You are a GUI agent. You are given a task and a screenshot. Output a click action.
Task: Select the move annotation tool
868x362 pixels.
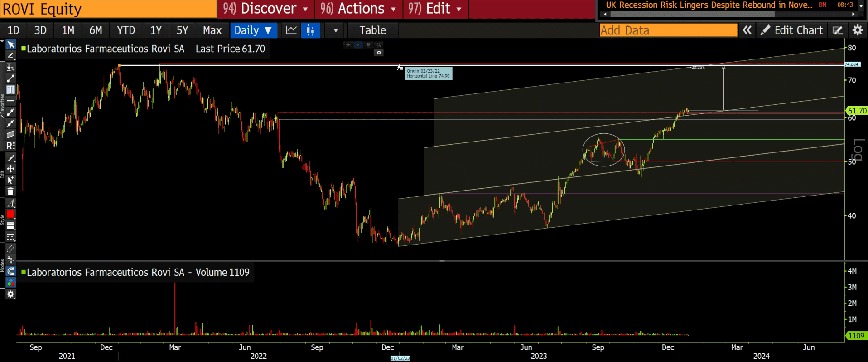pos(11,169)
